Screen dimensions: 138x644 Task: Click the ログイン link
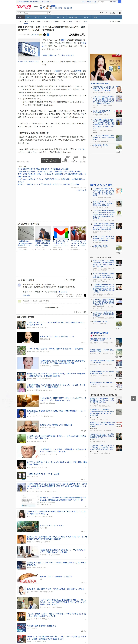point(42,8)
